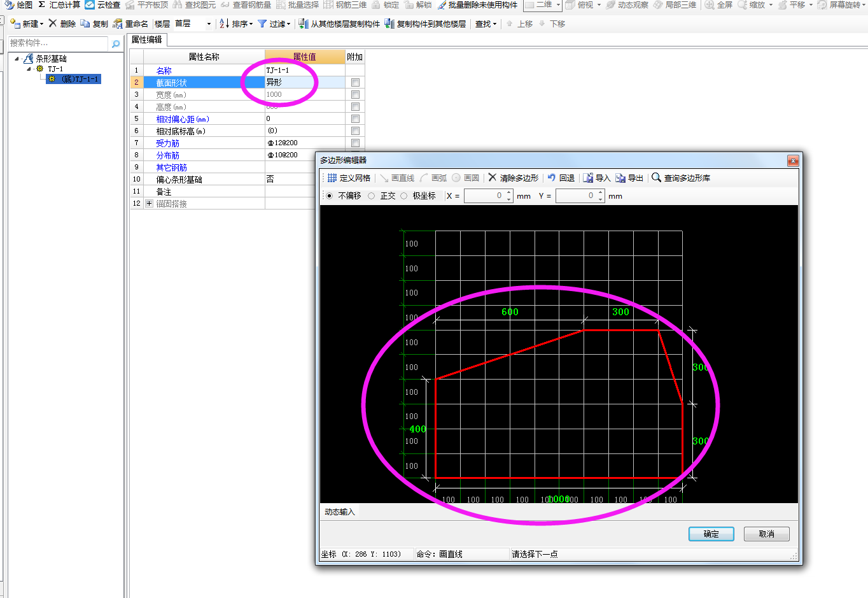
Task: Tick 附加 checkbox for 高度 row
Action: coord(355,106)
